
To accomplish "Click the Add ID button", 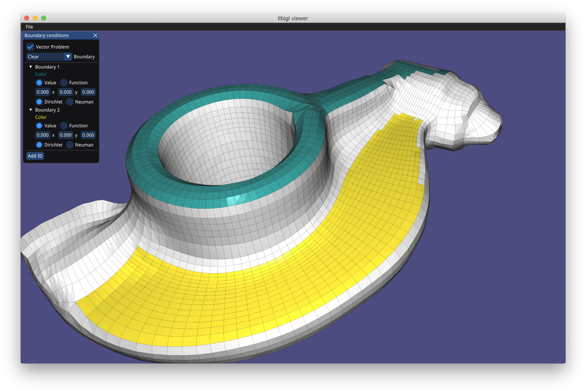I will click(x=35, y=156).
